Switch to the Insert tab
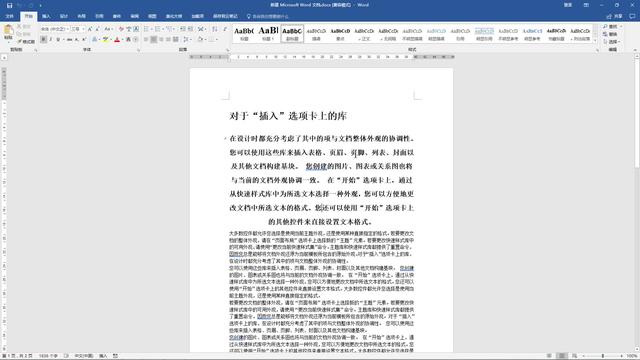This screenshot has height=360, width=640. tap(46, 16)
